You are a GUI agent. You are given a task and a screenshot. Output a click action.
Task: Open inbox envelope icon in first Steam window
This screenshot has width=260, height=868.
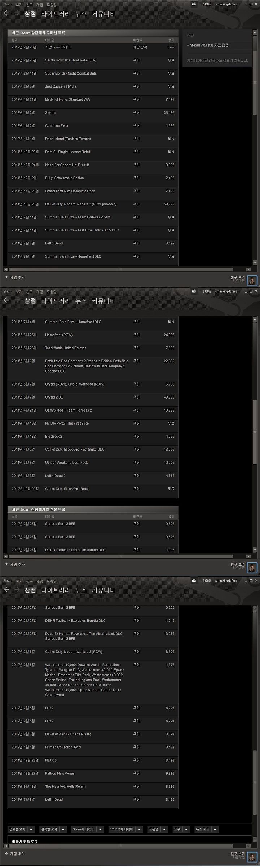[x=194, y=4]
